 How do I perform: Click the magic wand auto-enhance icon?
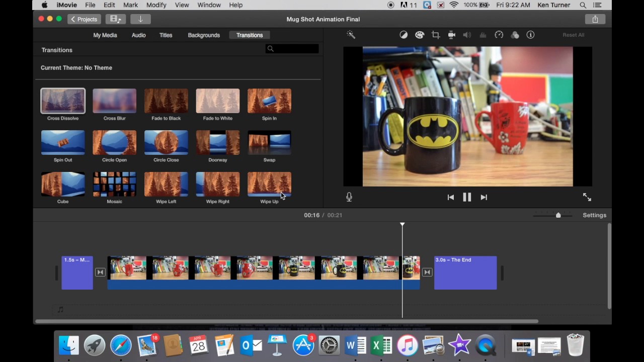(351, 35)
